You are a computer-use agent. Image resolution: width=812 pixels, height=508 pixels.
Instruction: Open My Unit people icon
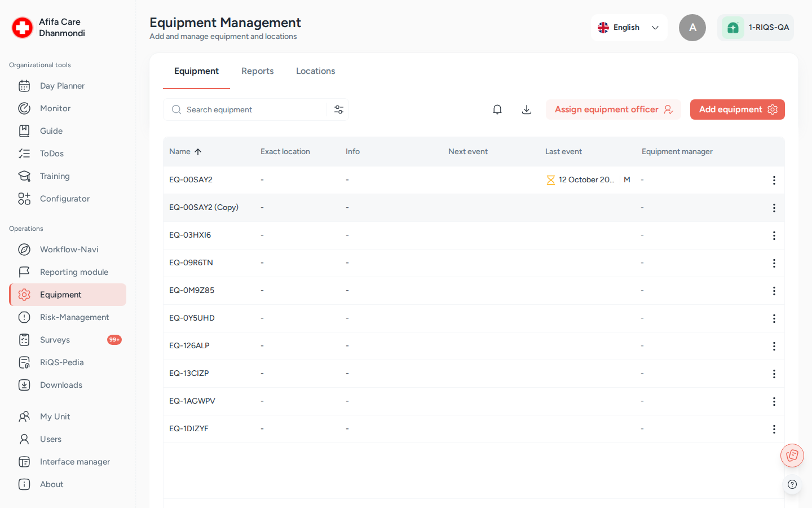24,417
